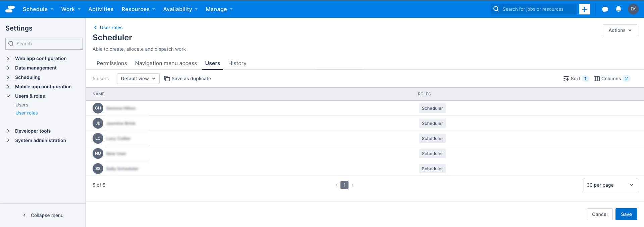
Task: Click Save as duplicate
Action: coord(187,79)
